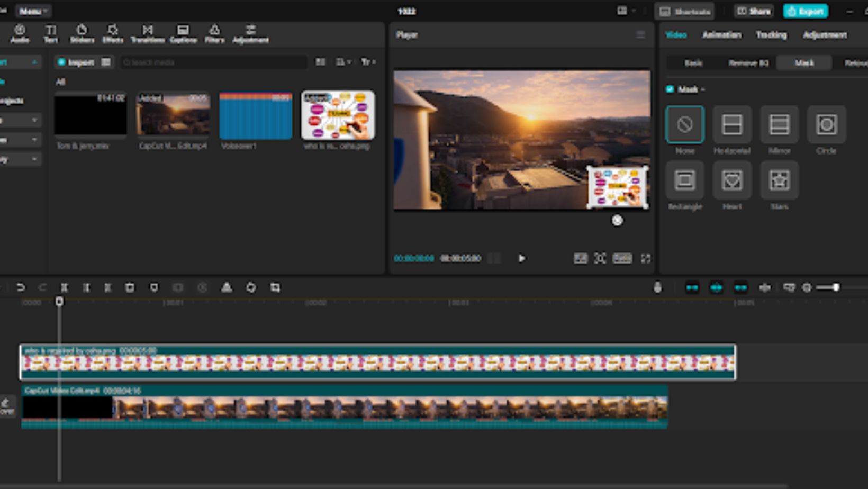
Task: Click the Crop icon in timeline toolbar
Action: click(275, 287)
